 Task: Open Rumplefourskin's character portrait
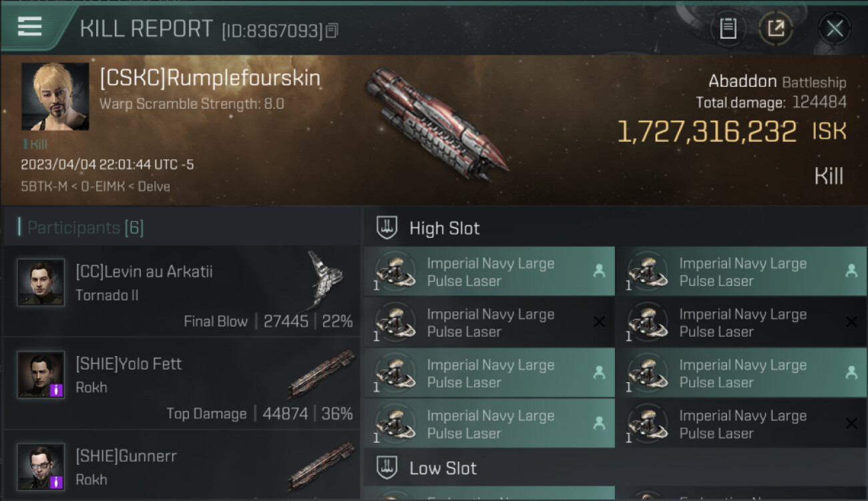[x=55, y=97]
